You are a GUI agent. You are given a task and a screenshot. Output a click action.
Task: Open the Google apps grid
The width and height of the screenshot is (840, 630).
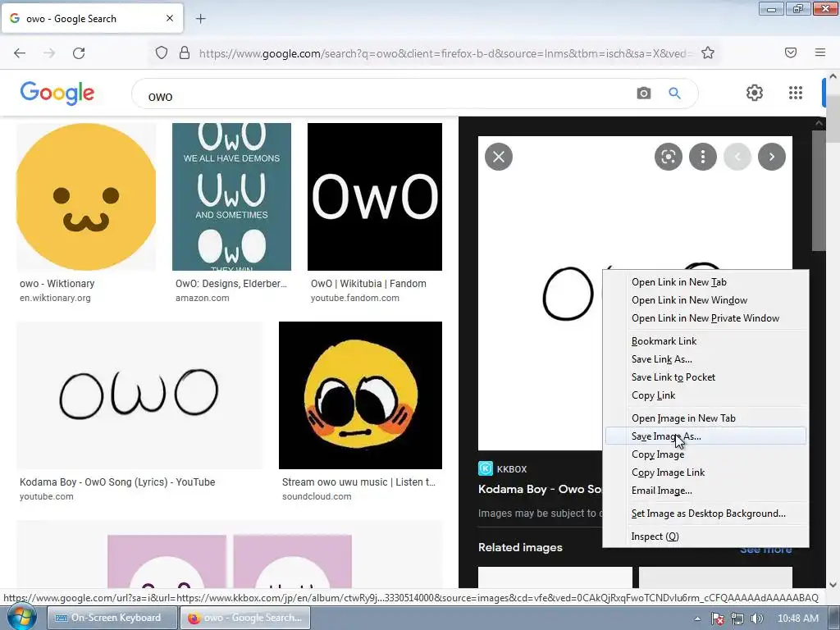(796, 93)
